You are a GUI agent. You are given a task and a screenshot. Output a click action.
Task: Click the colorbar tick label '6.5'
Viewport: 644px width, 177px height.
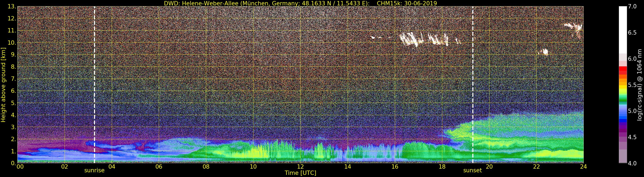pyautogui.click(x=632, y=33)
